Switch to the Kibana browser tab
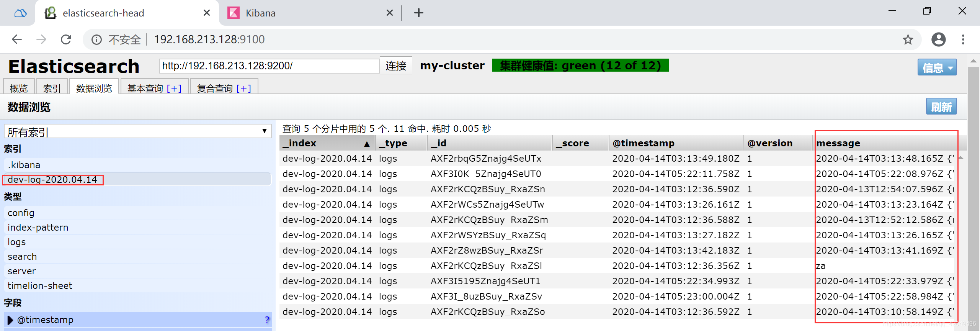 310,13
